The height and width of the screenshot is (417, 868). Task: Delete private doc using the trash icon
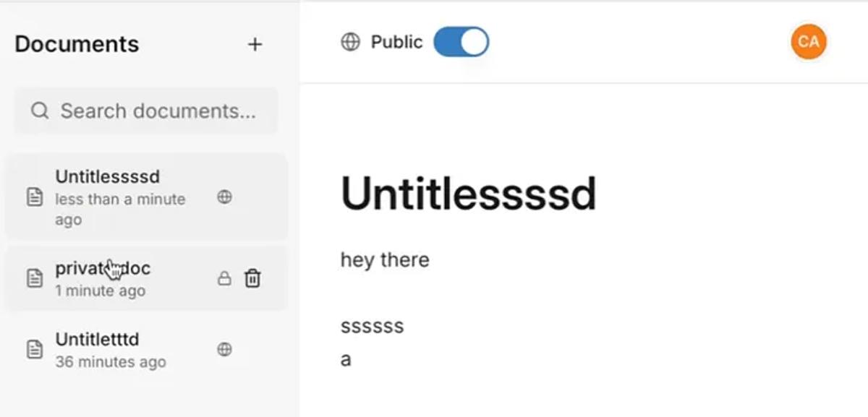click(x=252, y=278)
